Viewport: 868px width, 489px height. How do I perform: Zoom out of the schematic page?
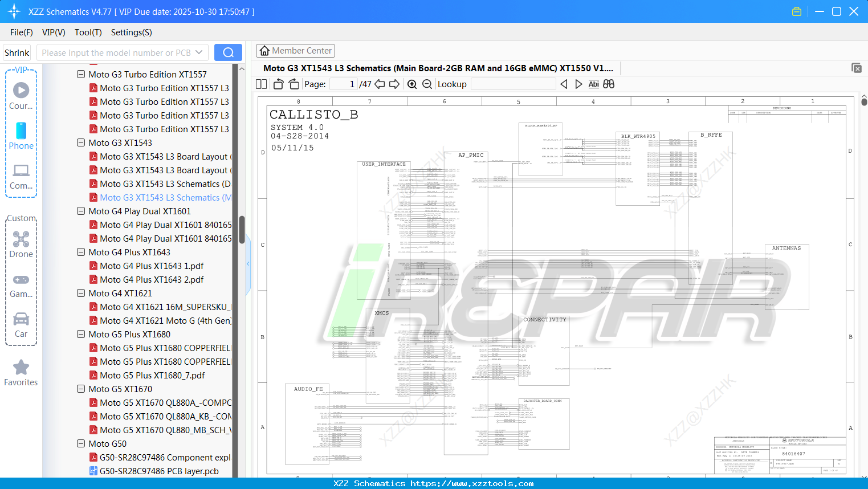(426, 84)
